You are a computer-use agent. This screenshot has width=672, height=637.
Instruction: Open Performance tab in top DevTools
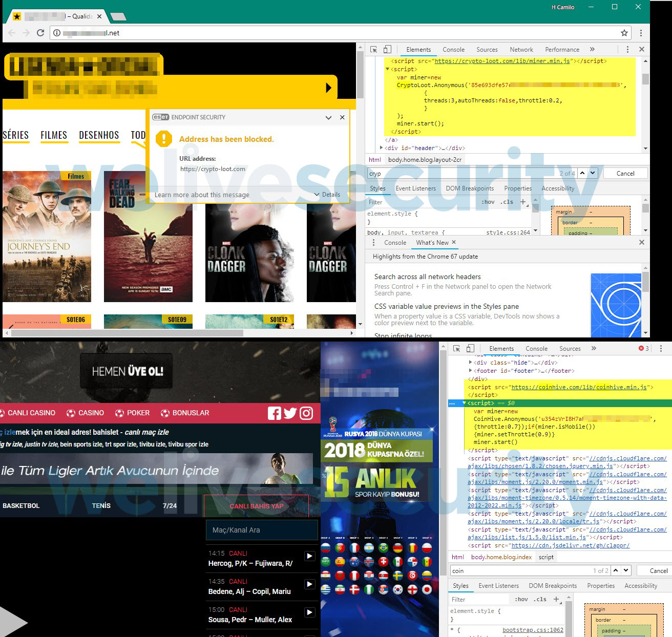tap(562, 50)
